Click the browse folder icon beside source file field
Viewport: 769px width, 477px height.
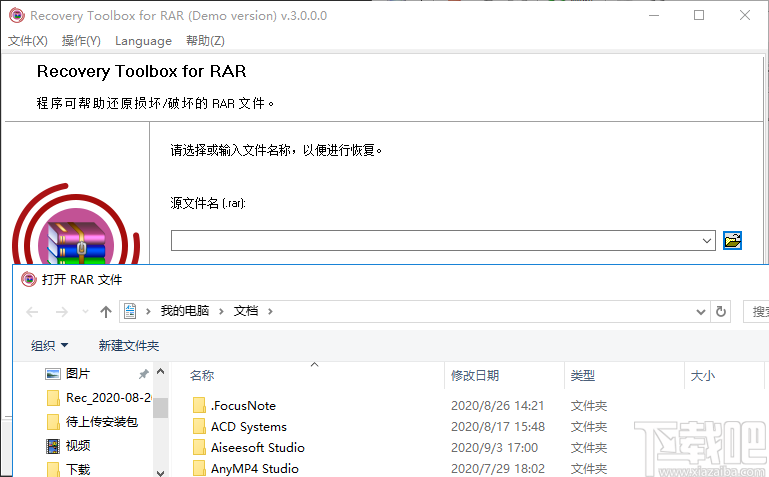click(x=732, y=241)
